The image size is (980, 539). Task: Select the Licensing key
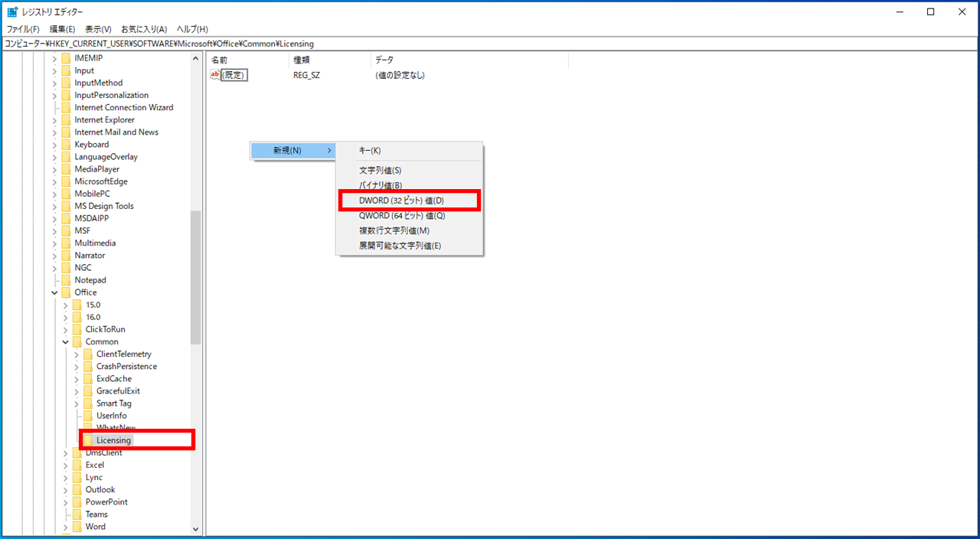[114, 440]
